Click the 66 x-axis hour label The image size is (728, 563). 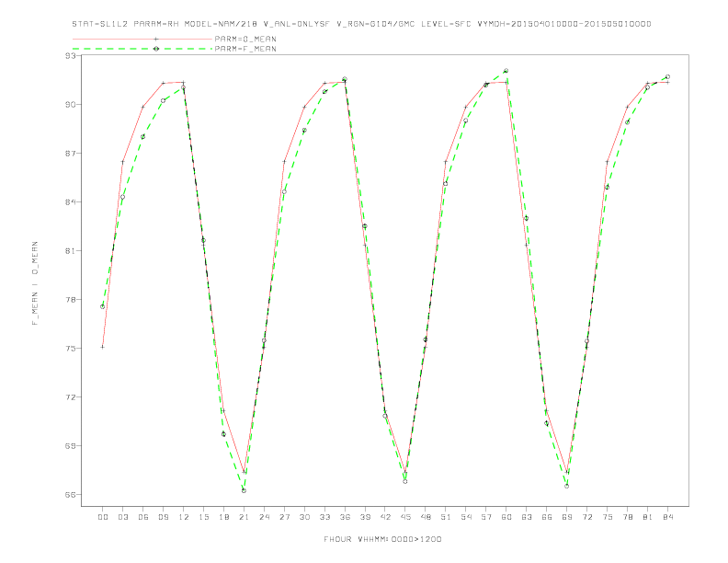click(x=547, y=517)
